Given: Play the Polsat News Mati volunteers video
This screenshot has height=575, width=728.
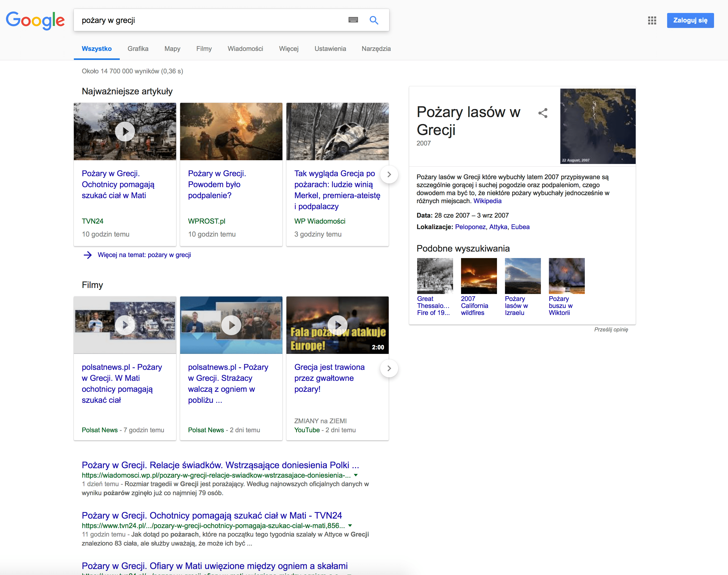Looking at the screenshot, I should pyautogui.click(x=125, y=325).
